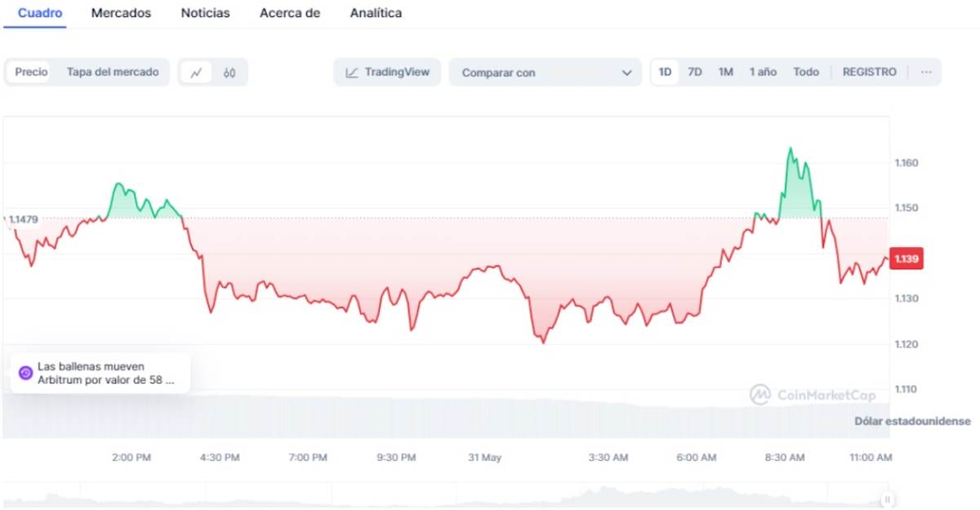Viewport: 980px width, 510px height.
Task: Switch to the Analítica tab
Action: point(375,13)
